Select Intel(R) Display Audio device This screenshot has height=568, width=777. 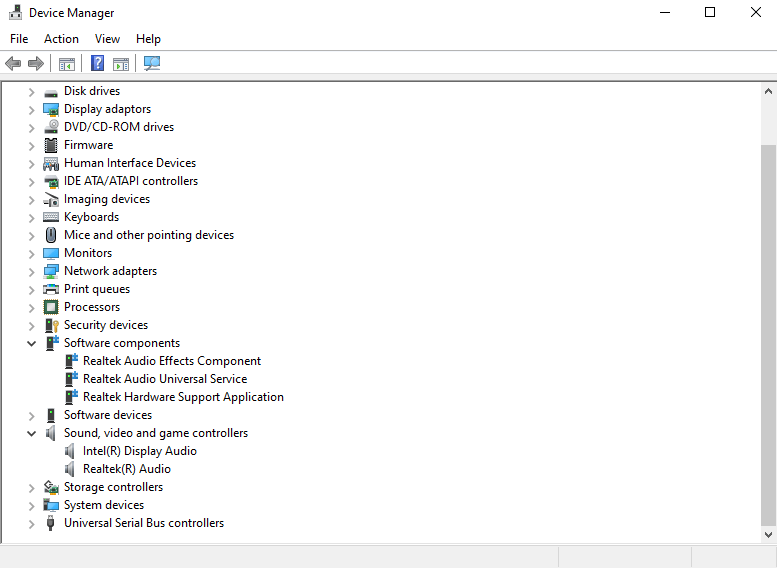point(140,451)
